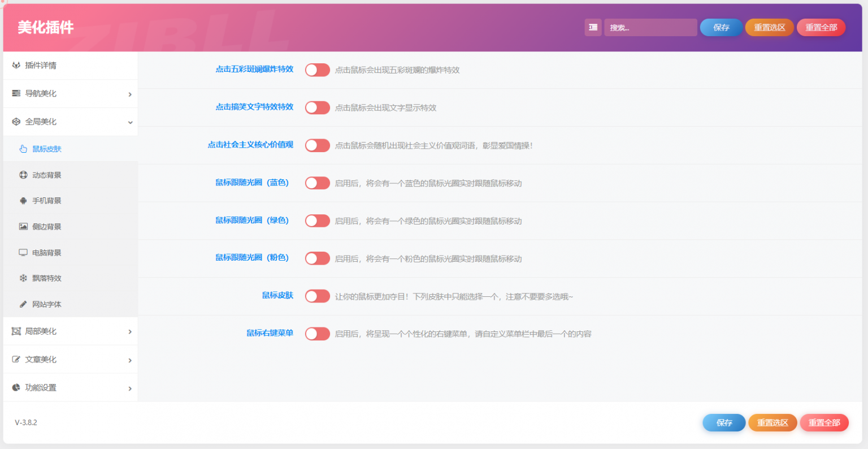This screenshot has width=868, height=449.
Task: Focus the 搜索 input field
Action: [x=650, y=27]
